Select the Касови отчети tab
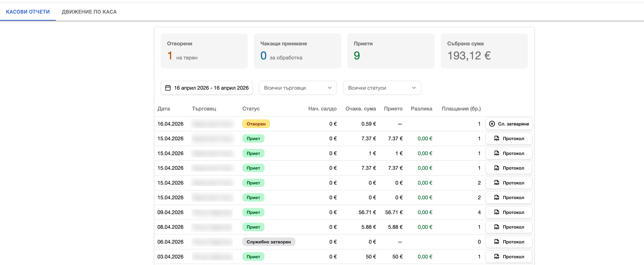This screenshot has width=644, height=265. pos(28,12)
